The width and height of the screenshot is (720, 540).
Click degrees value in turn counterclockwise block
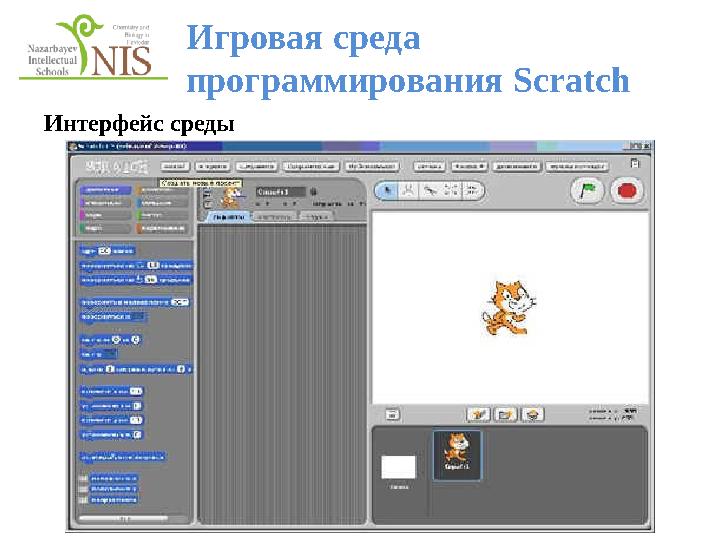(151, 279)
